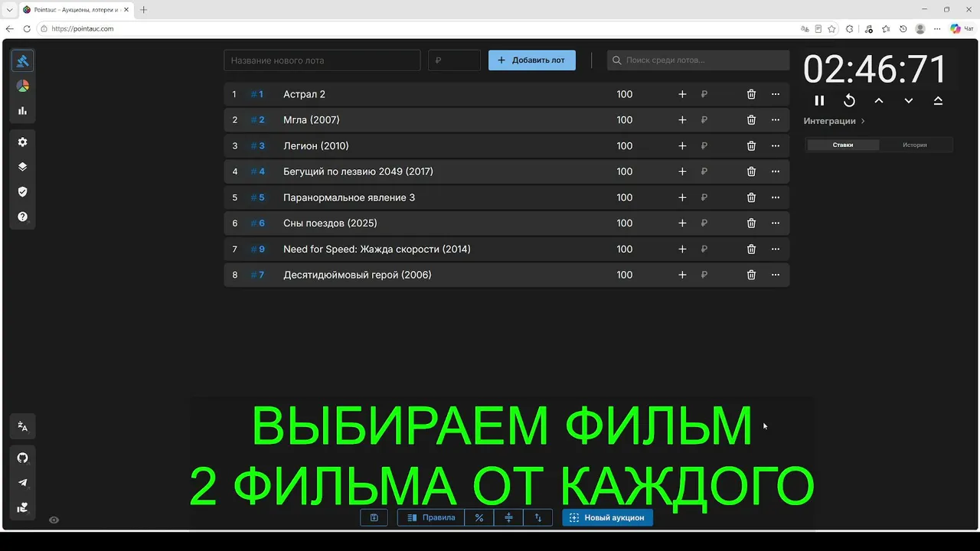Open the wheel pie-chart page in sidebar
The image size is (980, 551).
click(x=22, y=86)
